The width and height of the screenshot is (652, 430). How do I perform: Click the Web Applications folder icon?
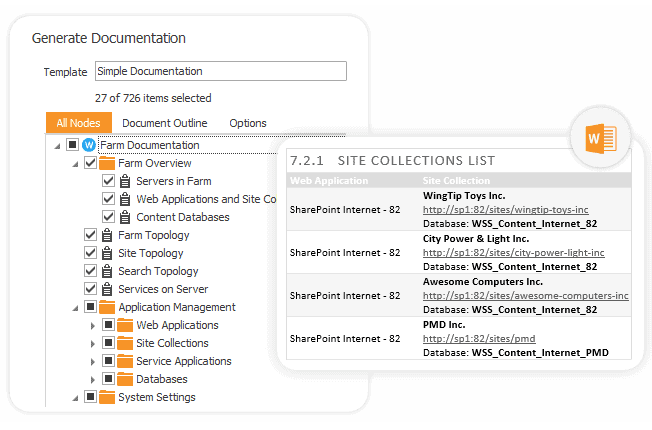pyautogui.click(x=125, y=326)
